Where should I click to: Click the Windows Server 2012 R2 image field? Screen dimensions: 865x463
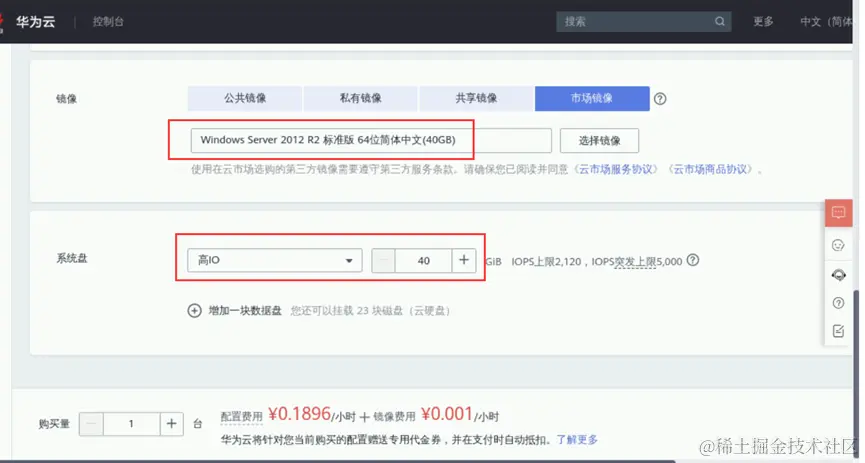(x=371, y=140)
